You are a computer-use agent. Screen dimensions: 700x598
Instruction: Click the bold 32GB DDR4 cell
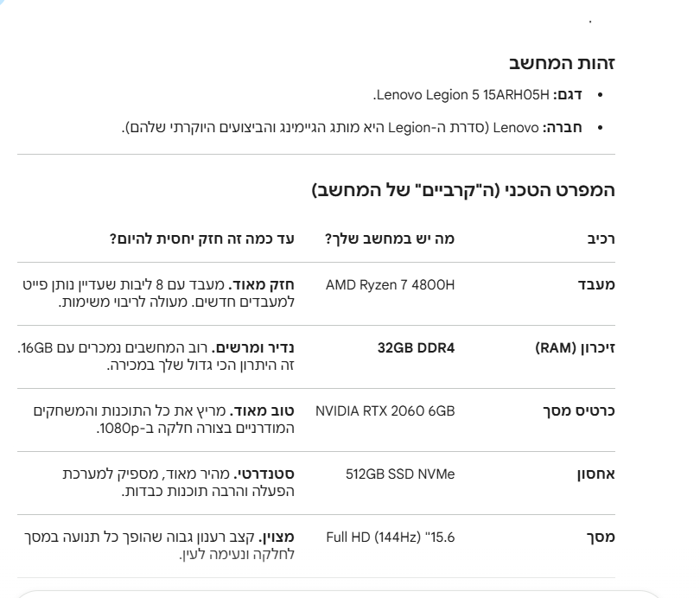tap(415, 348)
